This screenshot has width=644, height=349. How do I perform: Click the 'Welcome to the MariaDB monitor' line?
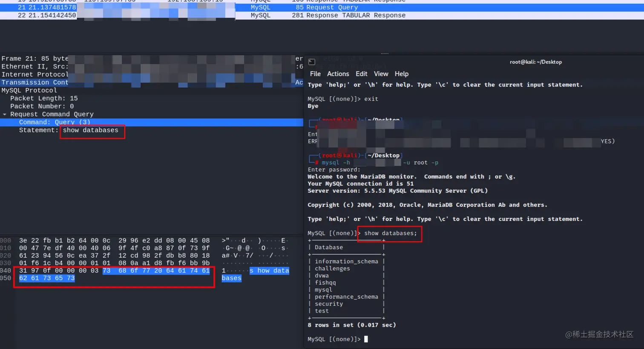(411, 176)
